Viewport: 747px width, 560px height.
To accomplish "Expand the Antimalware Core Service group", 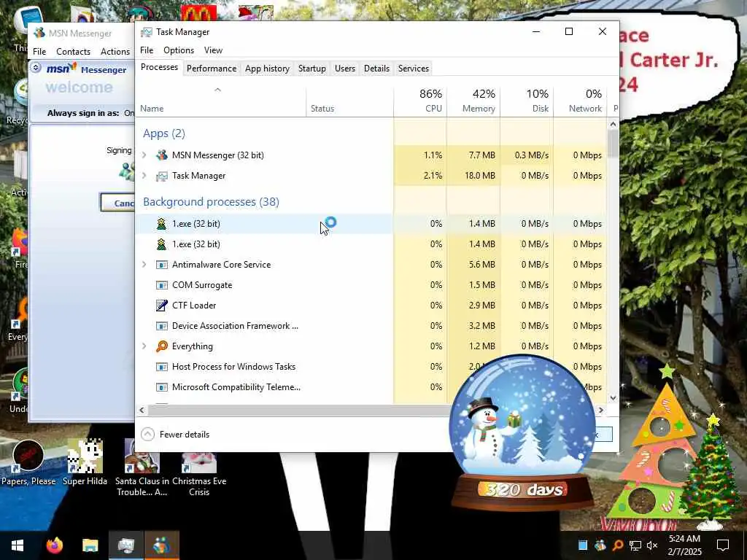I will [x=144, y=265].
